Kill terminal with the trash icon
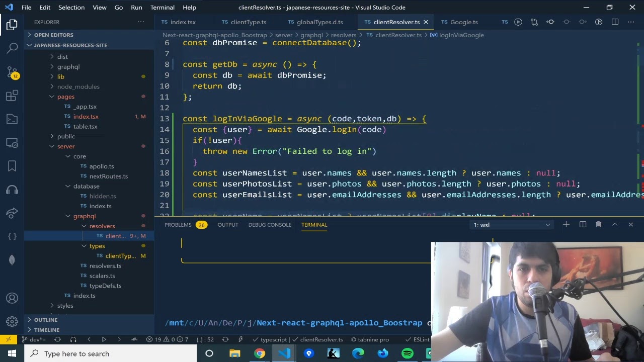Viewport: 644px width, 362px height. [598, 225]
